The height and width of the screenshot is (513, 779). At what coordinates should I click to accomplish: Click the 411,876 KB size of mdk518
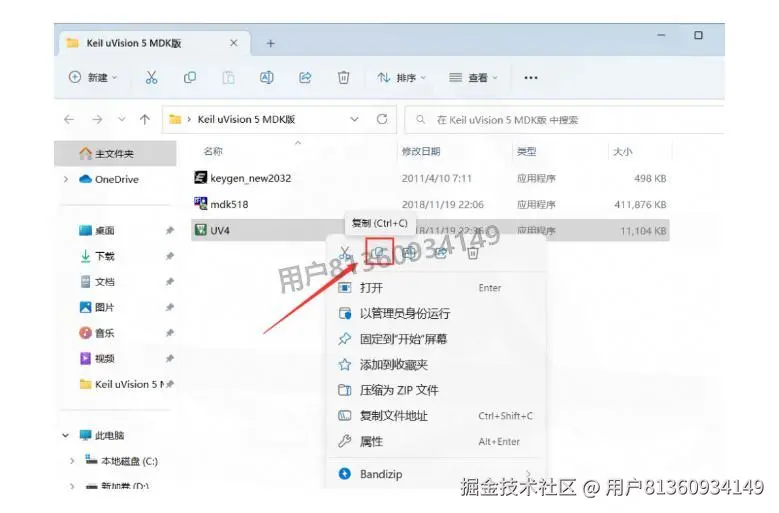pyautogui.click(x=640, y=204)
